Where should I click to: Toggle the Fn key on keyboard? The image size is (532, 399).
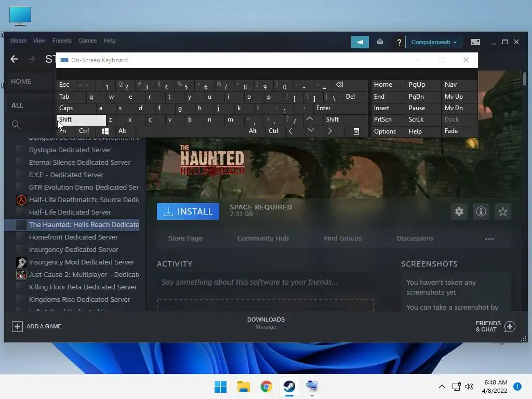coord(66,131)
